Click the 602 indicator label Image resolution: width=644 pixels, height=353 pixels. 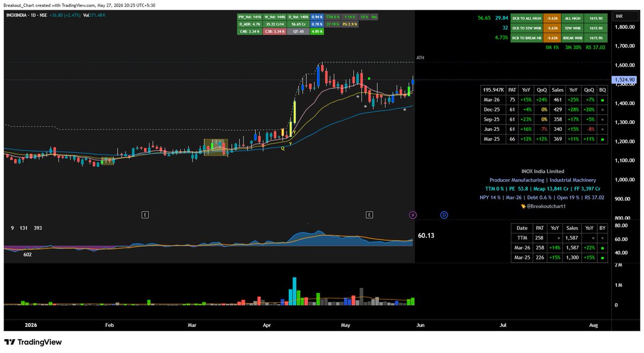(27, 255)
